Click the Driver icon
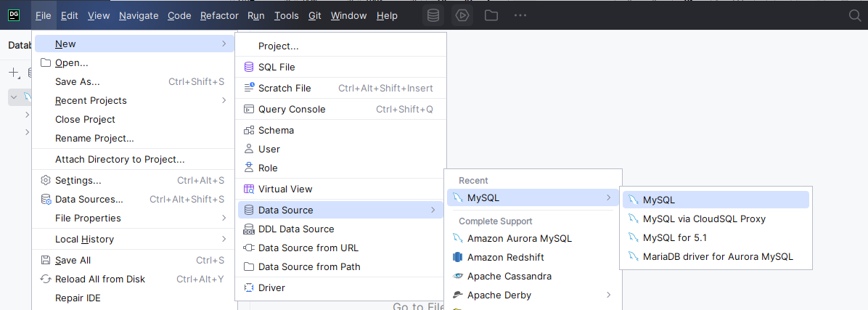Screen dimensions: 868x310 click(x=249, y=287)
